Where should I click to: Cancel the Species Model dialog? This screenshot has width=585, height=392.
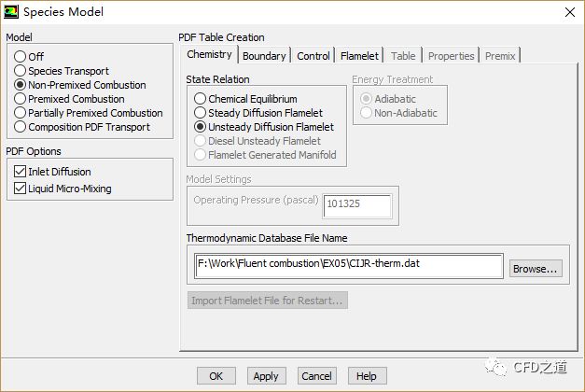pos(316,376)
